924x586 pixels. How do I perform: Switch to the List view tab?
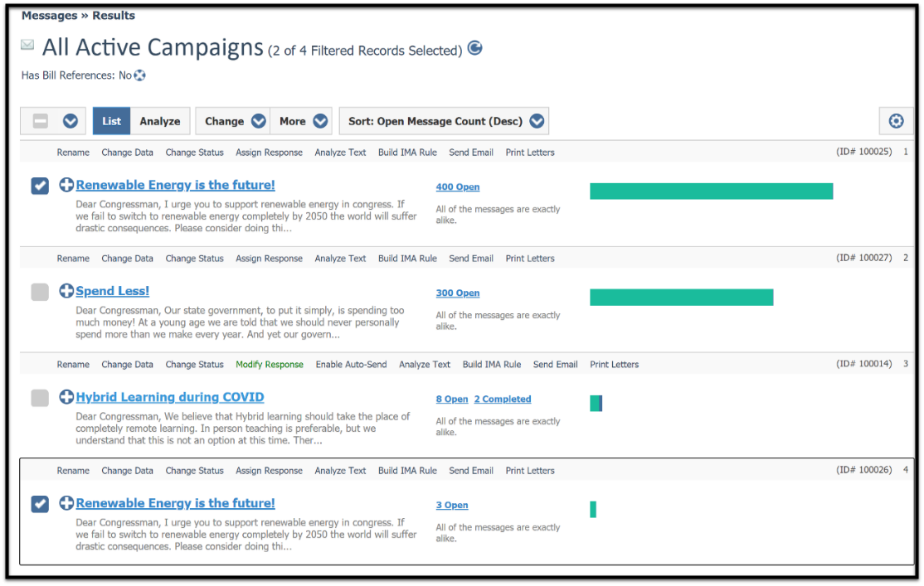[x=111, y=121]
